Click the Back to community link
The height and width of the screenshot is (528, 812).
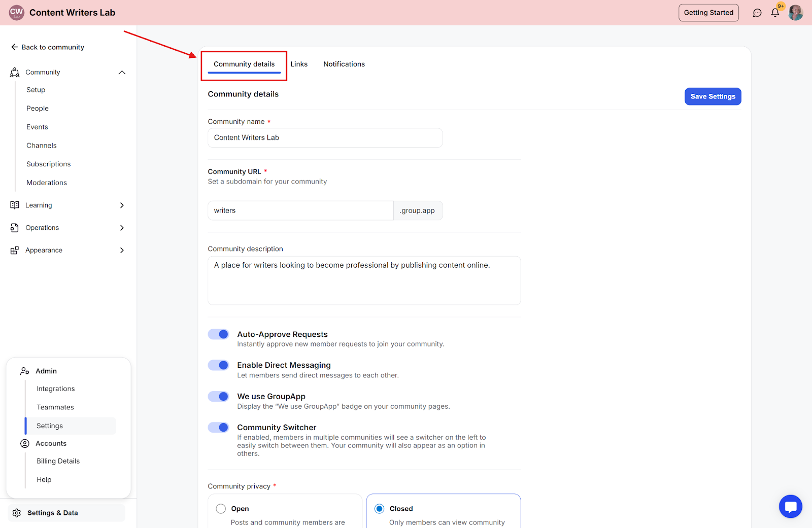(x=48, y=47)
